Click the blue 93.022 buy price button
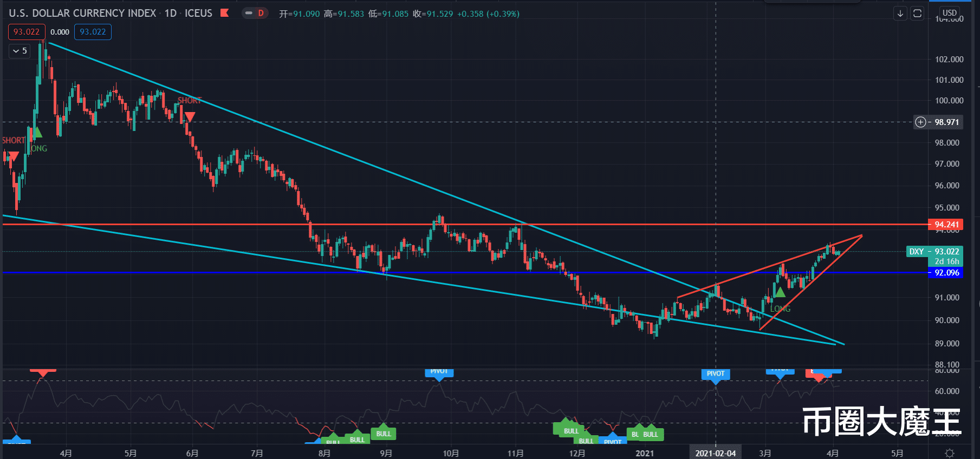The image size is (980, 459). (x=93, y=32)
